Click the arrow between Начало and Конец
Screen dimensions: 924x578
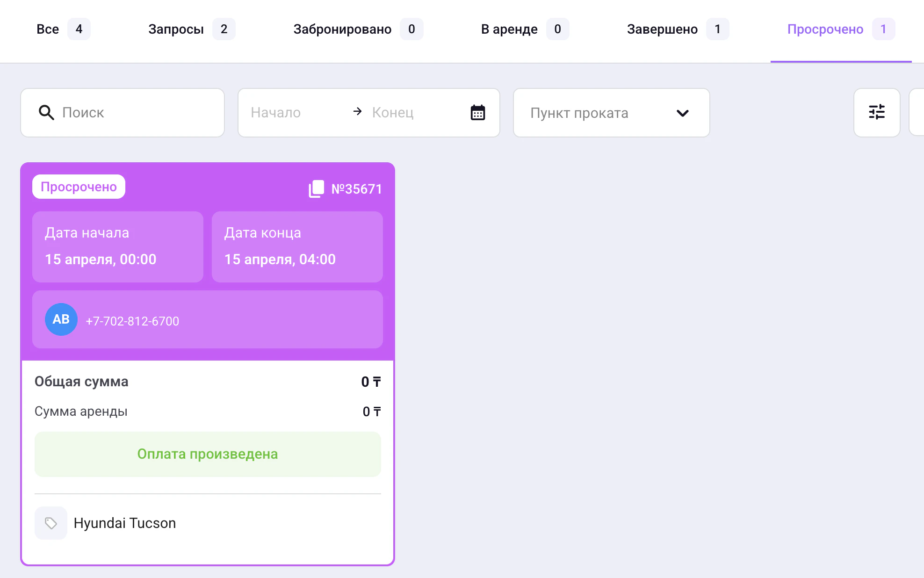coord(358,112)
